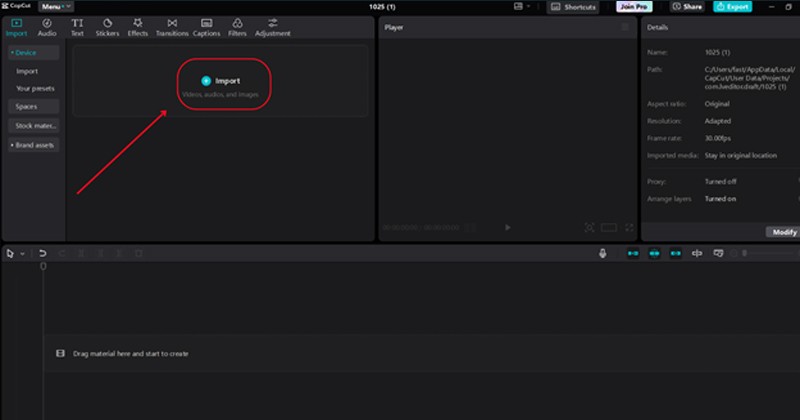The image size is (800, 420).
Task: Open the Captions panel
Action: point(206,27)
